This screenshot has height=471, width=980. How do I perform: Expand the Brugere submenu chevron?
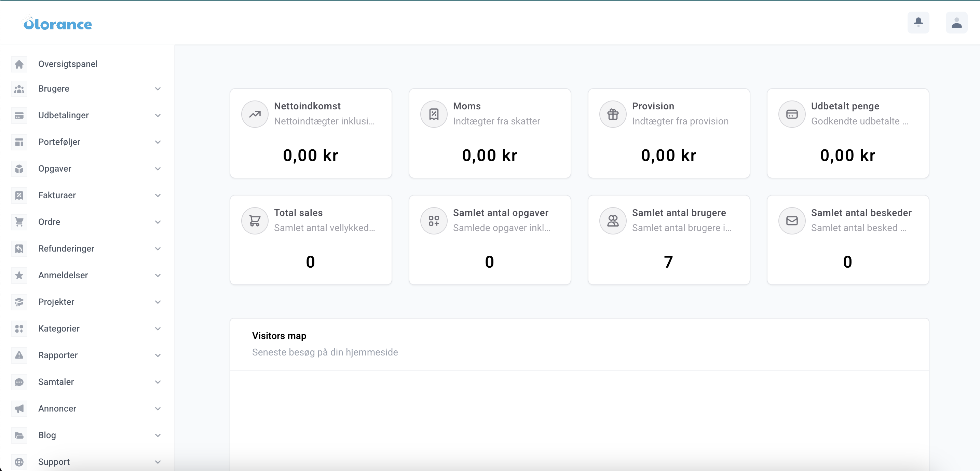[158, 89]
